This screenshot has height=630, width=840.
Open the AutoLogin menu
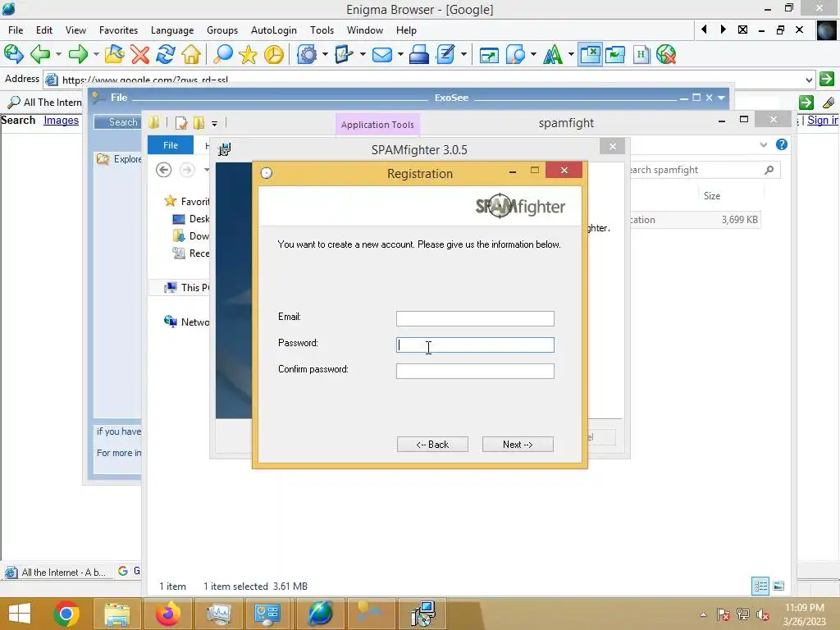[x=274, y=30]
